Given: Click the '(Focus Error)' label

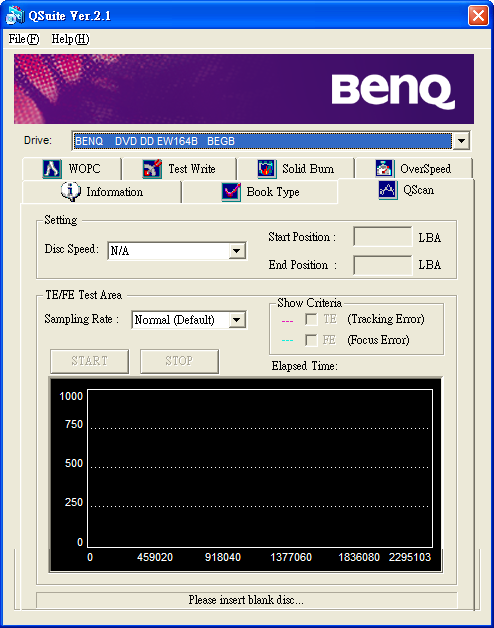Looking at the screenshot, I should [378, 340].
